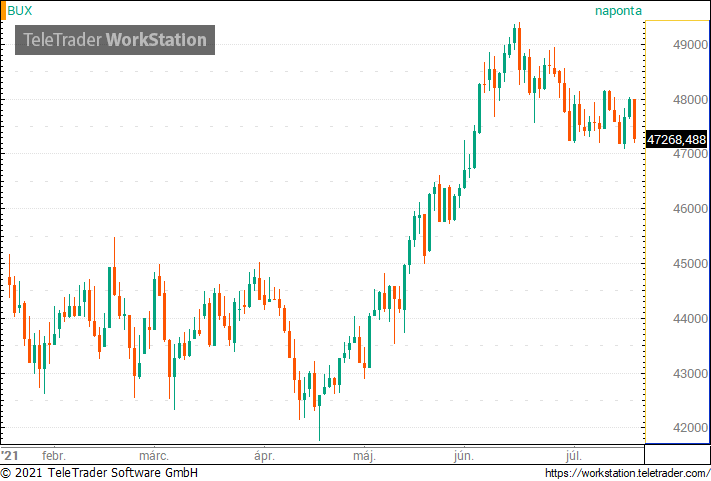Image resolution: width=711 pixels, height=481 pixels.
Task: Select the 48000 price axis label
Action: (x=690, y=100)
